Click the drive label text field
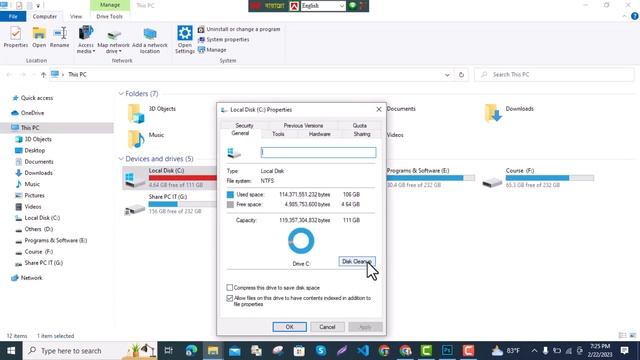 318,153
